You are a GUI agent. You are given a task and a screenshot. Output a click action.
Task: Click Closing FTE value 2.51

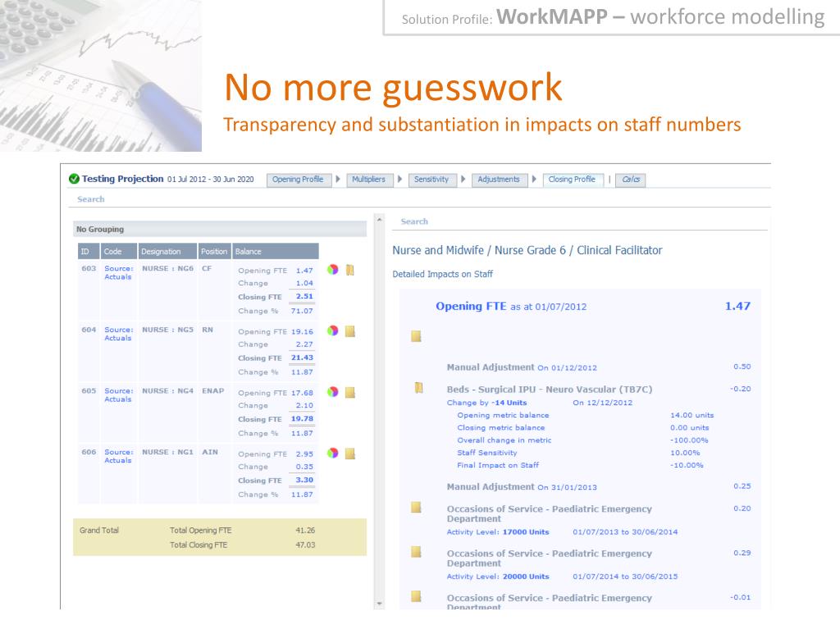coord(304,296)
